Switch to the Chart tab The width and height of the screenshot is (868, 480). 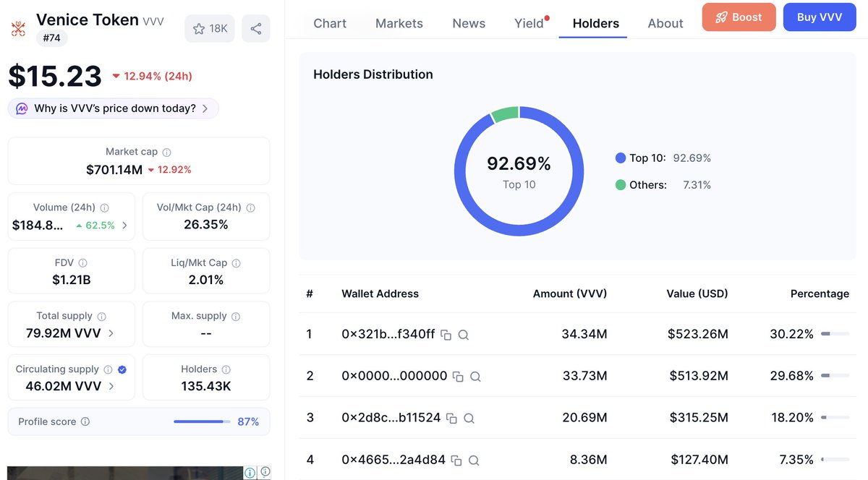click(330, 23)
